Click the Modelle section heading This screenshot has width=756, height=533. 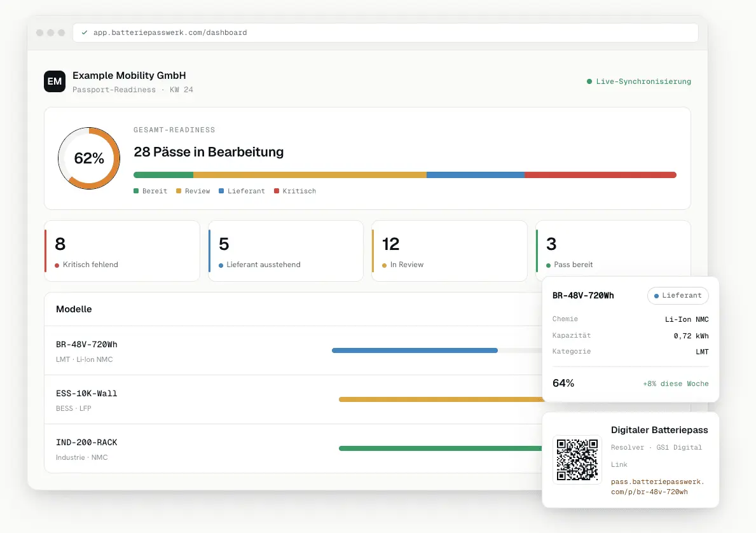pos(74,309)
